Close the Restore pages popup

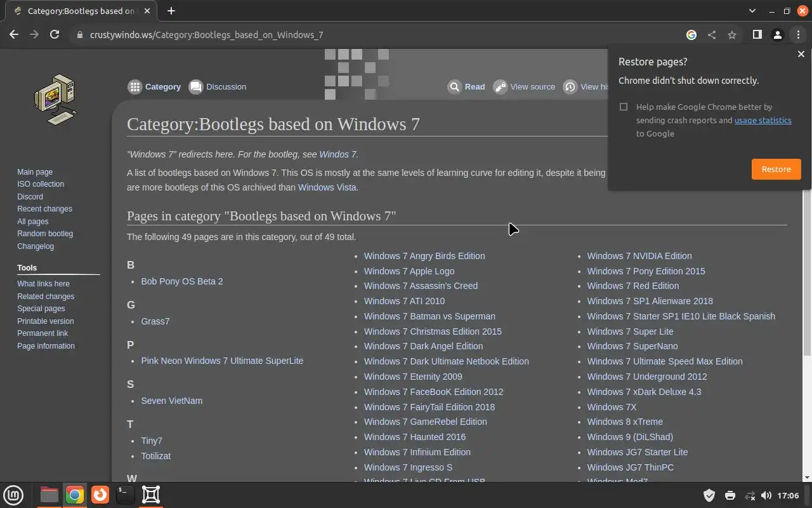pos(801,55)
